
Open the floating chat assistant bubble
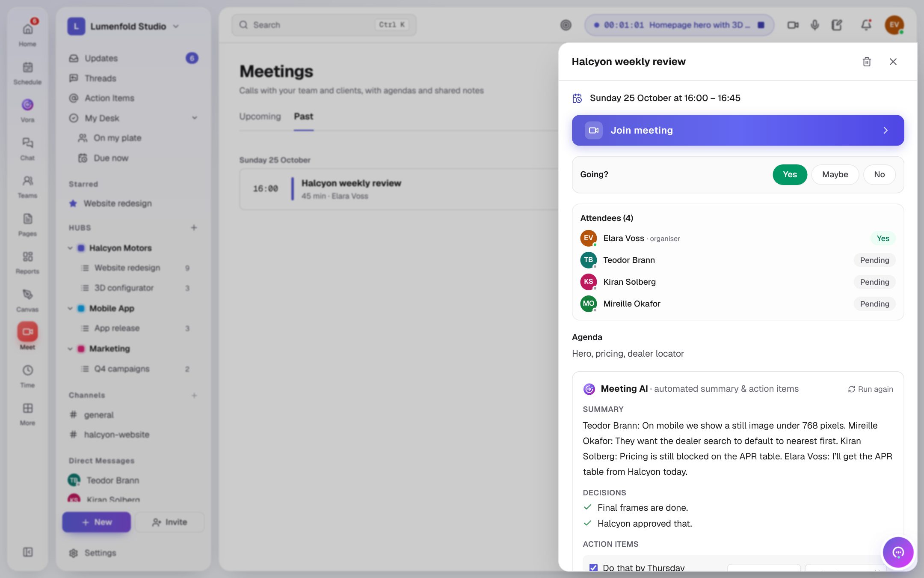pos(898,552)
